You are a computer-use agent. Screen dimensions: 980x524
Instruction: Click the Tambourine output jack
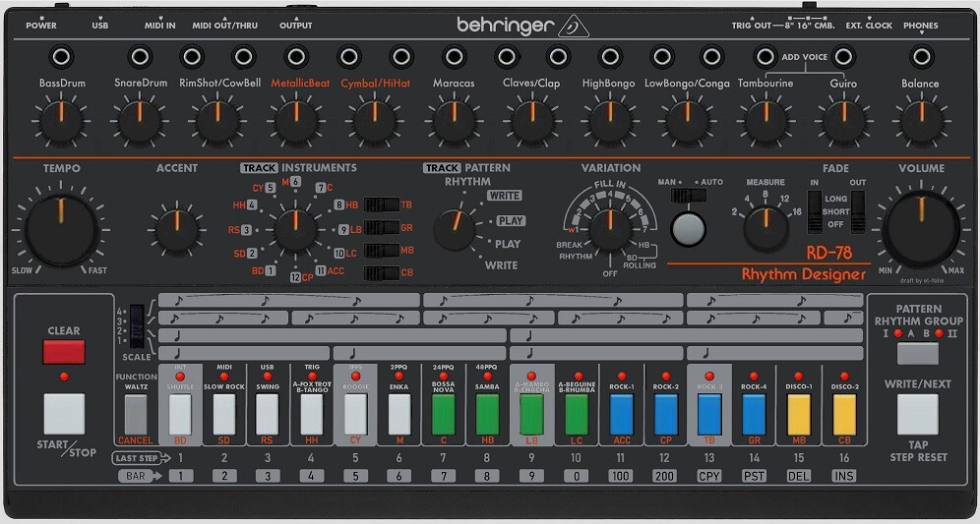click(x=765, y=57)
